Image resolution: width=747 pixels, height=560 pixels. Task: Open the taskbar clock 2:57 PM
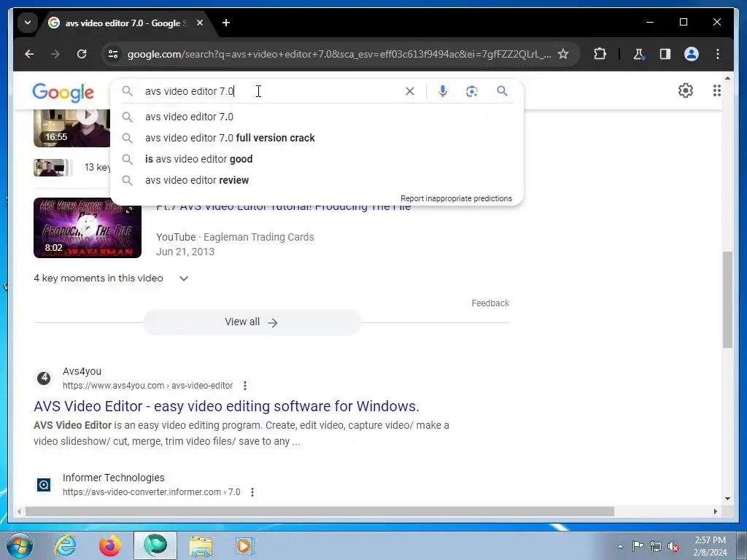(711, 546)
